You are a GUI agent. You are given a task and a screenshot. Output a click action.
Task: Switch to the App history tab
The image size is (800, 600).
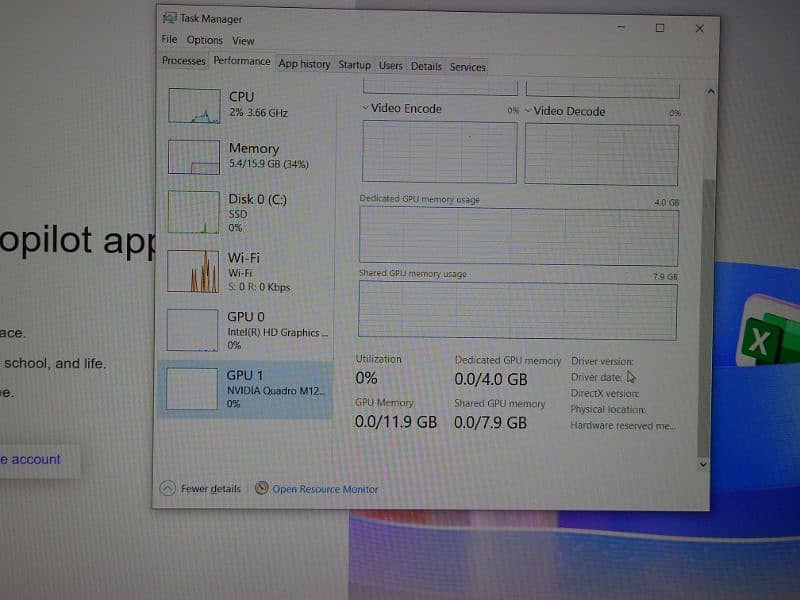(x=304, y=64)
